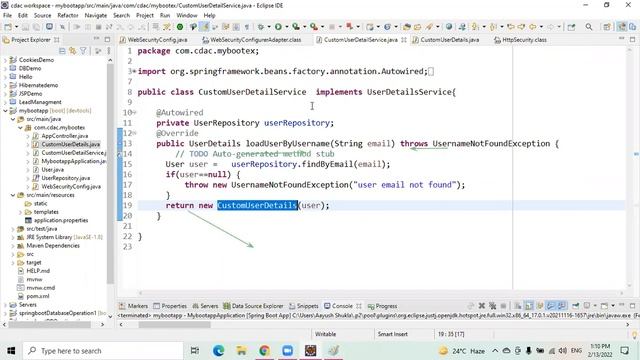Open the Markers view tab
Screen dimensions: 640x360
coord(133,306)
